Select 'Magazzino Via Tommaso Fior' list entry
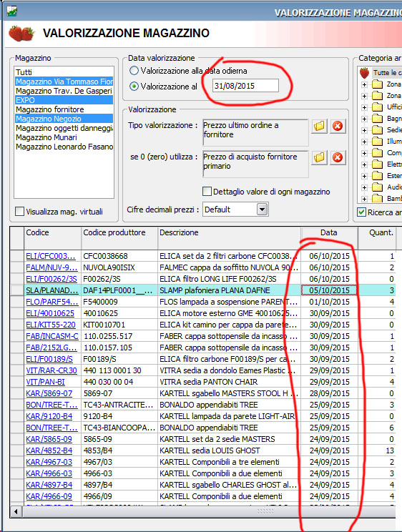The height and width of the screenshot is (532, 402). (x=64, y=82)
